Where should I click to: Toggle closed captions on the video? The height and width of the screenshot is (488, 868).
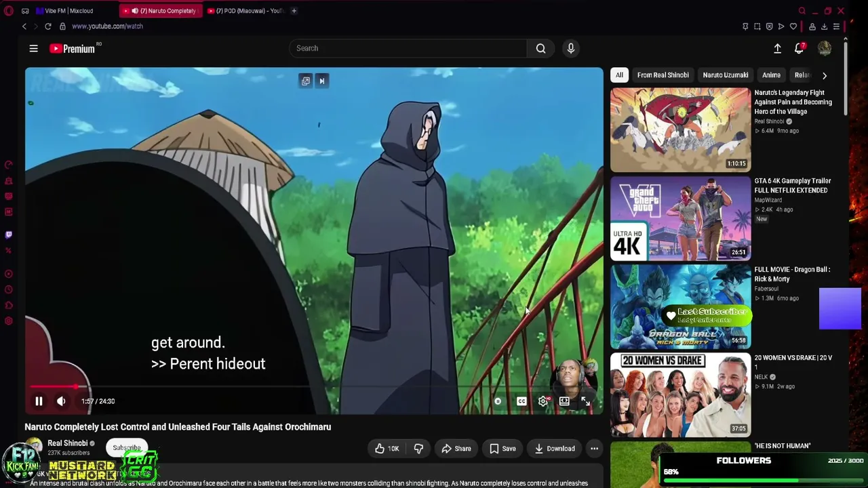coord(521,401)
